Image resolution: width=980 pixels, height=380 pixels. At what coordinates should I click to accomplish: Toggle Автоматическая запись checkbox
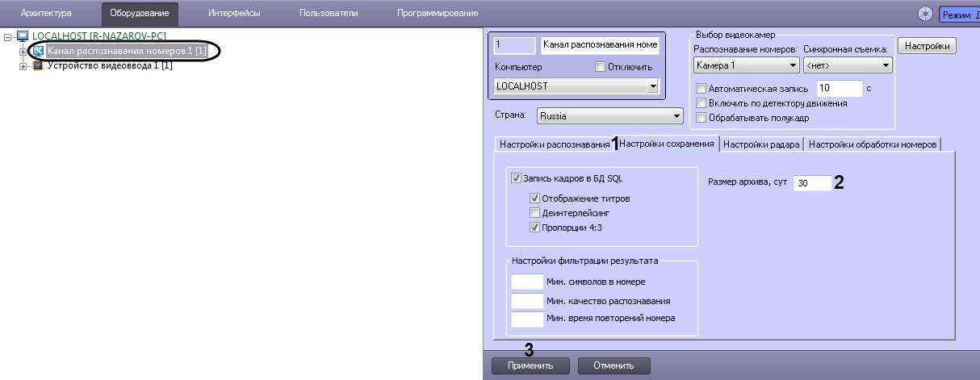[701, 88]
